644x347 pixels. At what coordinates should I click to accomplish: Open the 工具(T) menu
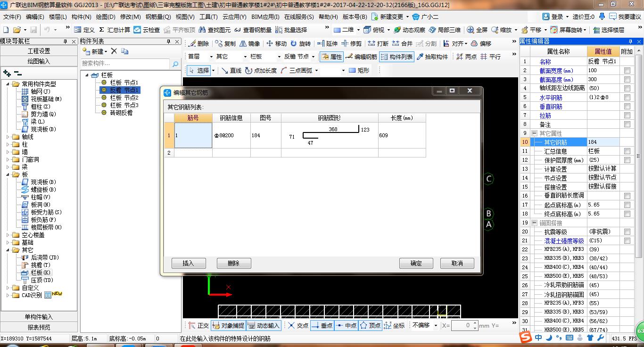click(208, 17)
